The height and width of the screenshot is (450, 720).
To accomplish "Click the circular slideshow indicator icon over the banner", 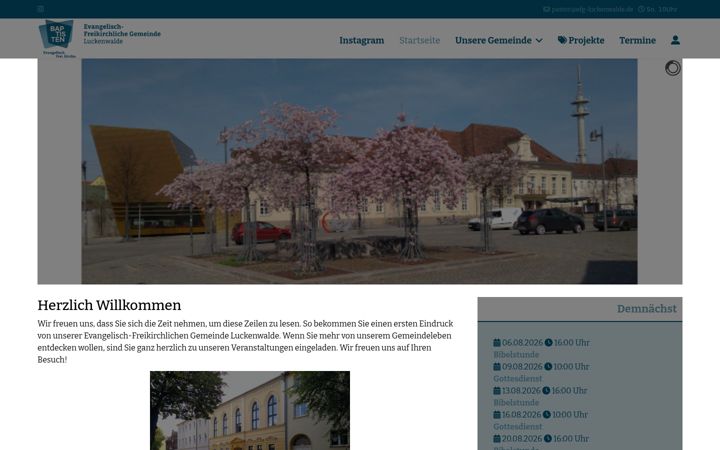I will [x=673, y=68].
